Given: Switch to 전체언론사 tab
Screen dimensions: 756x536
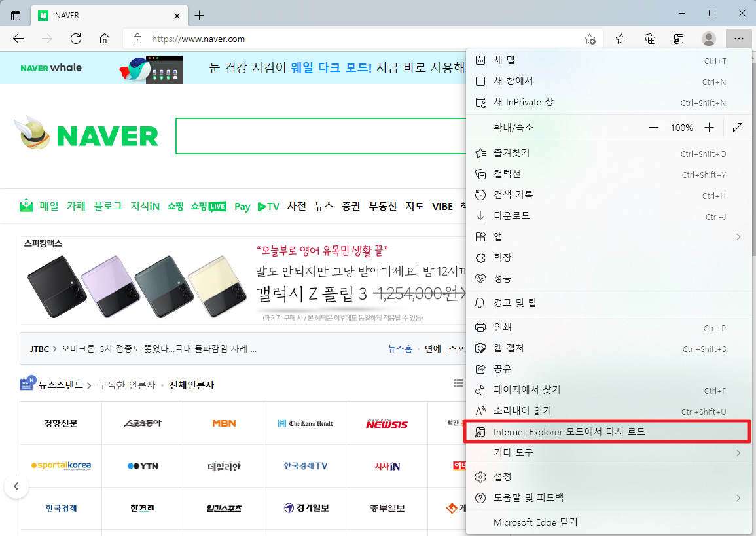Looking at the screenshot, I should pyautogui.click(x=191, y=385).
